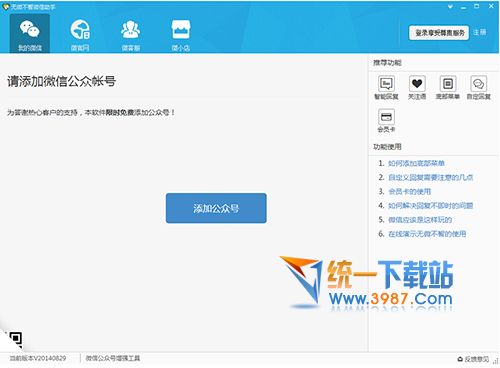Click the 登录 login button in the header
The height and width of the screenshot is (368, 500).
pyautogui.click(x=439, y=33)
